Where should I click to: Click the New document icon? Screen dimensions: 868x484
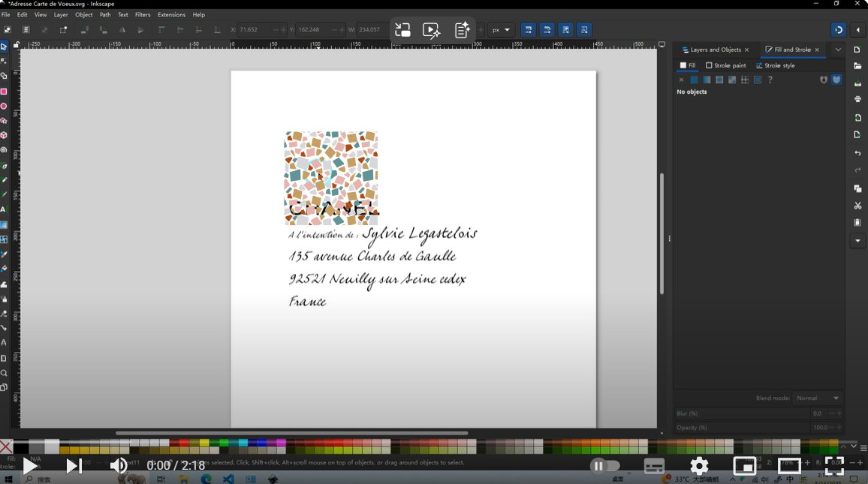tap(857, 50)
